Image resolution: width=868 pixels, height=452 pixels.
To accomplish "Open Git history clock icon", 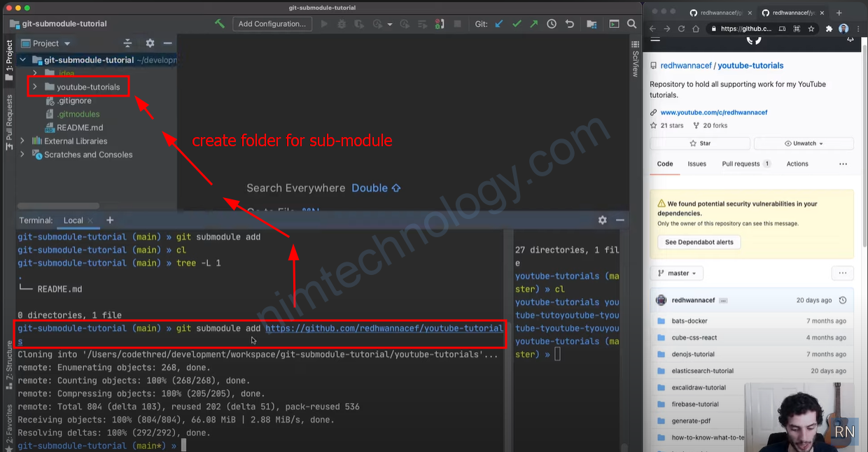I will (552, 24).
